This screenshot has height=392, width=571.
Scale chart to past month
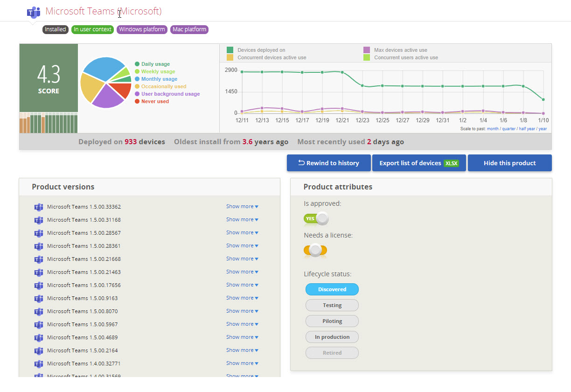coord(493,129)
